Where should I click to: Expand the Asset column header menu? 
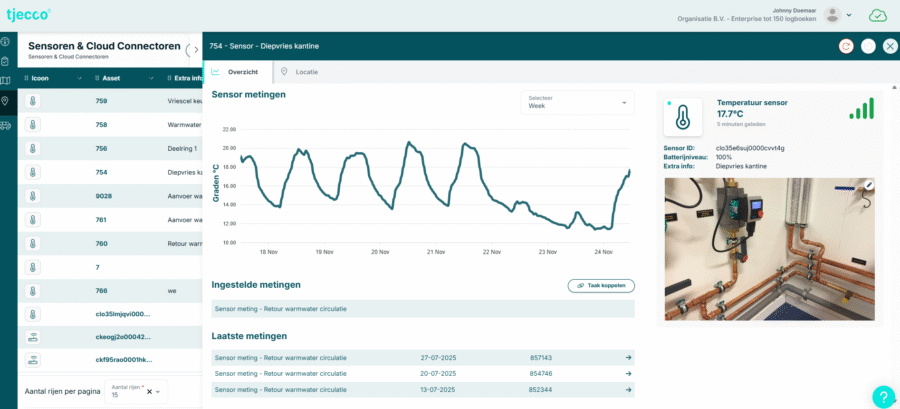(151, 78)
